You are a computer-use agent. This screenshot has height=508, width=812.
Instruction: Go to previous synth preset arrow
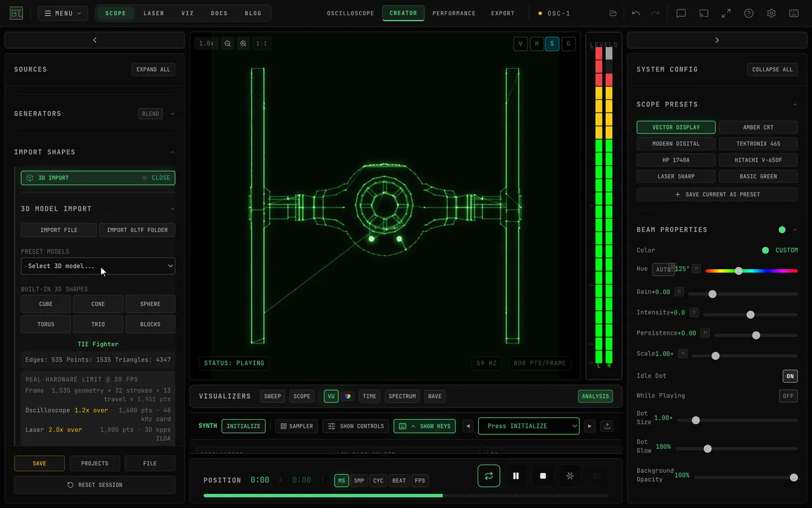(468, 426)
